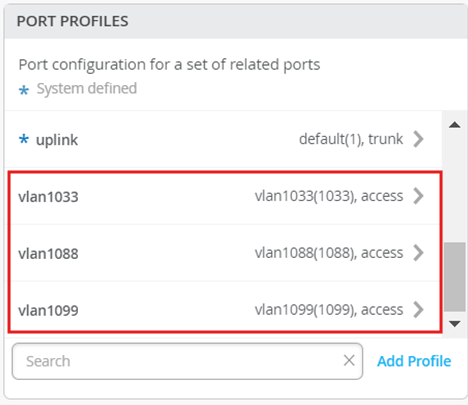Screen dimensions: 468x405
Task: Select the vlan1099 profile name
Action: [x=48, y=311]
